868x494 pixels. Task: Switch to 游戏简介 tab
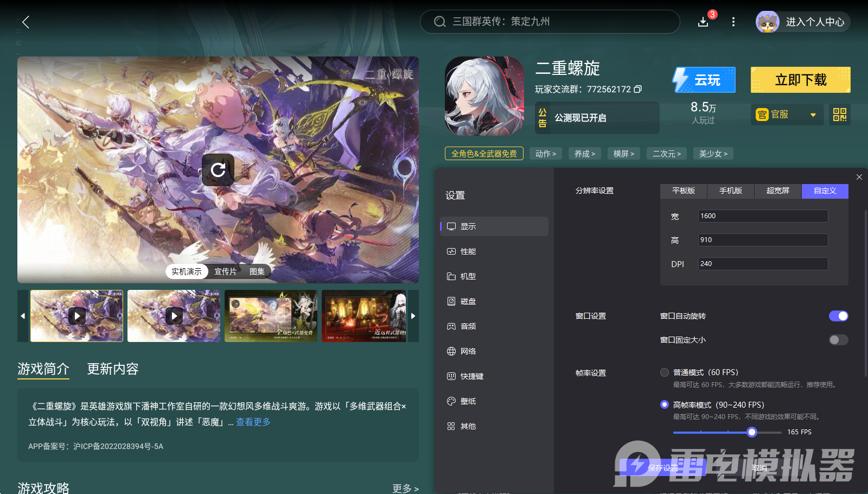coord(43,369)
